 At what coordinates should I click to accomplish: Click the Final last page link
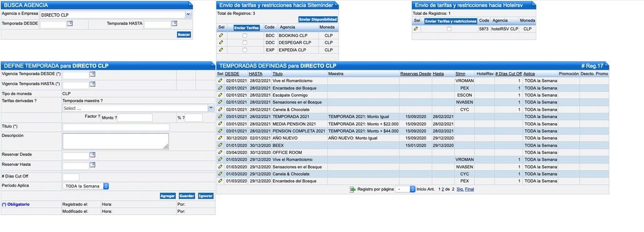point(469,189)
